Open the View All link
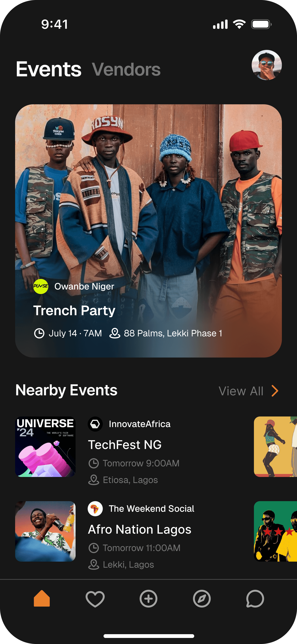Screen dimensions: 297x644 [x=241, y=391]
